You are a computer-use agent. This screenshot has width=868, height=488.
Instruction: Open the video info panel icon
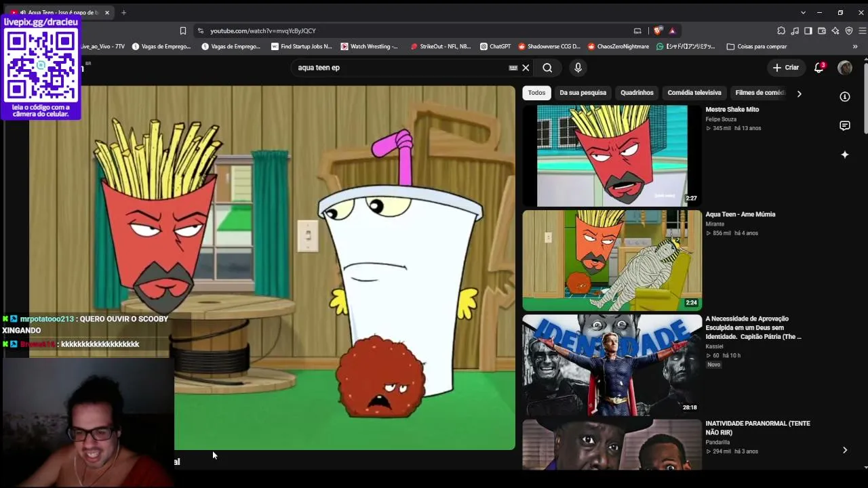(845, 97)
